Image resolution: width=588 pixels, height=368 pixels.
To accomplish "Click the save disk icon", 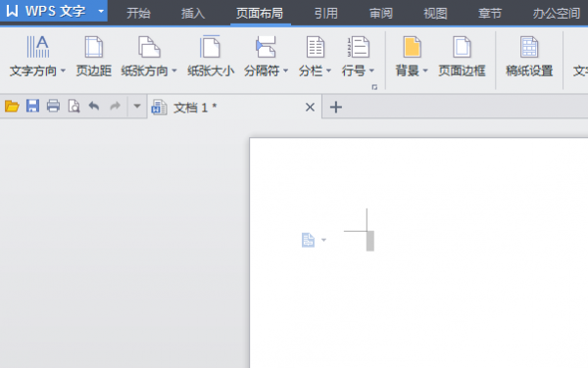I will click(x=32, y=106).
